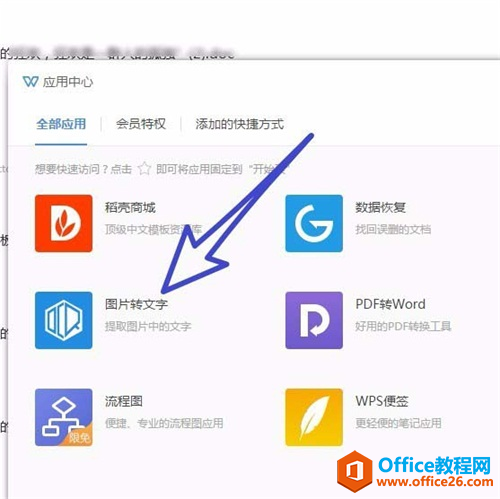Switch to the 会员特权 tab
Screen dimensions: 500x499
(x=141, y=124)
